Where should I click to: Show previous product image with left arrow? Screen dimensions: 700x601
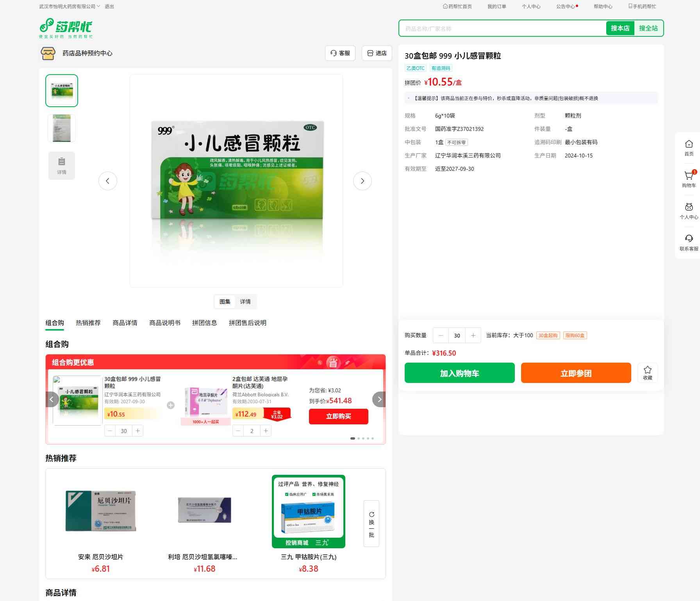(108, 181)
